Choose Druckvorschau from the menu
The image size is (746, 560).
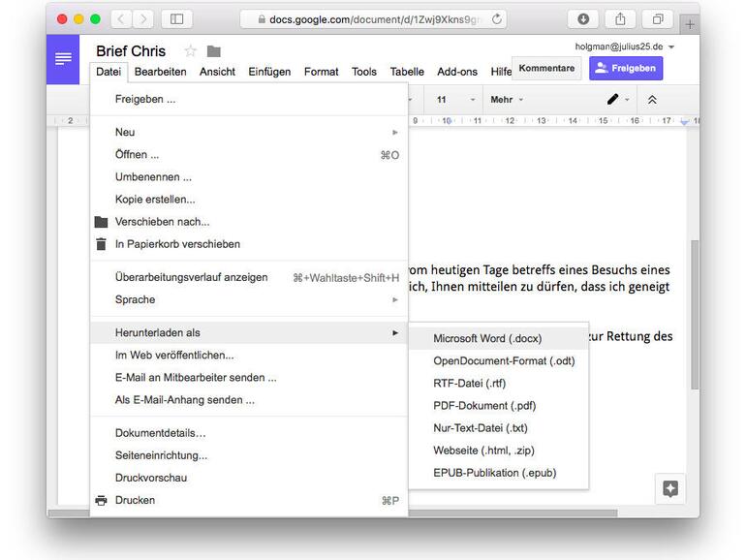click(249, 478)
